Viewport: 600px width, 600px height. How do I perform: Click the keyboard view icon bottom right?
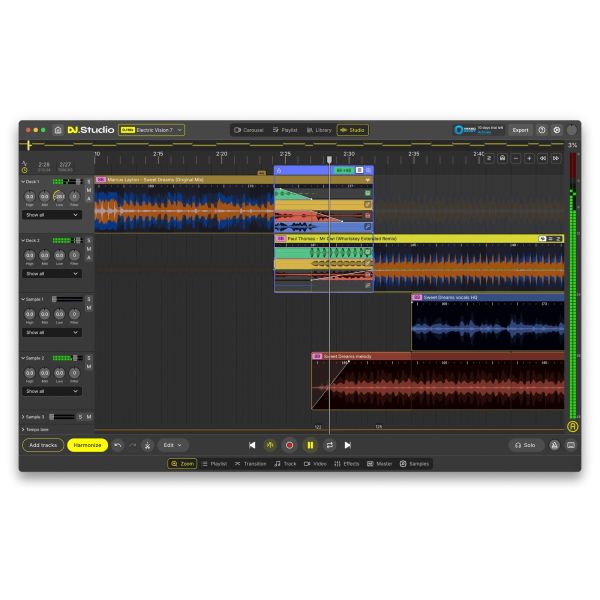tap(571, 445)
